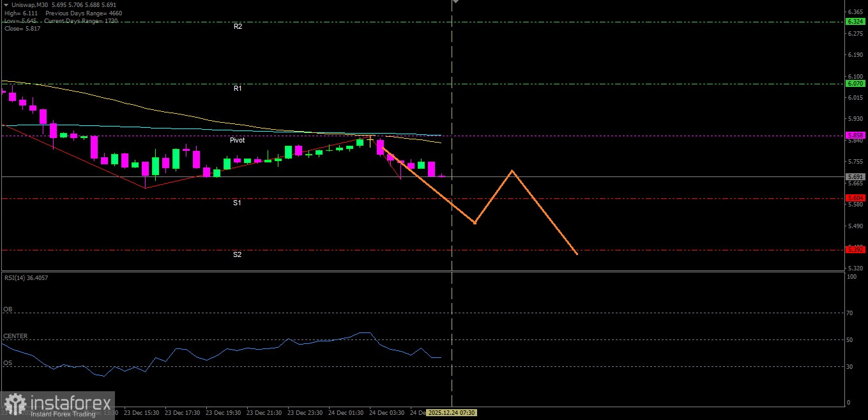Click the green 6.324 price tag
The width and height of the screenshot is (868, 420).
click(x=855, y=22)
